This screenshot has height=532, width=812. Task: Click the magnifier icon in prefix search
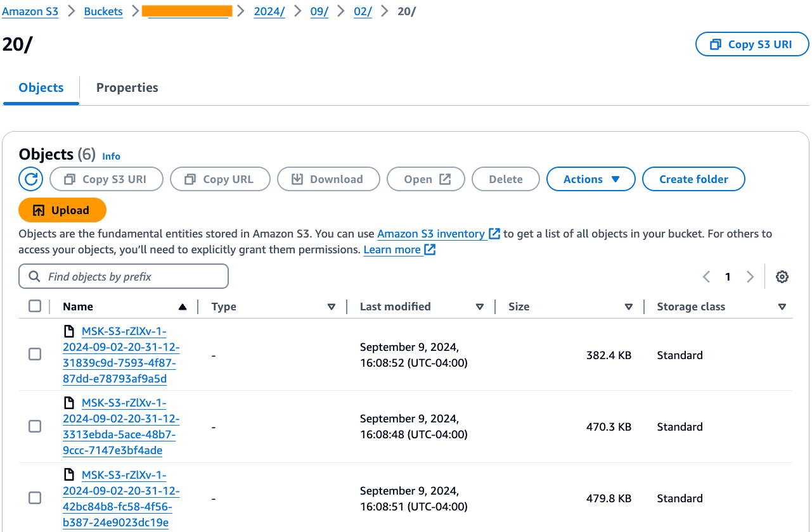pos(34,277)
